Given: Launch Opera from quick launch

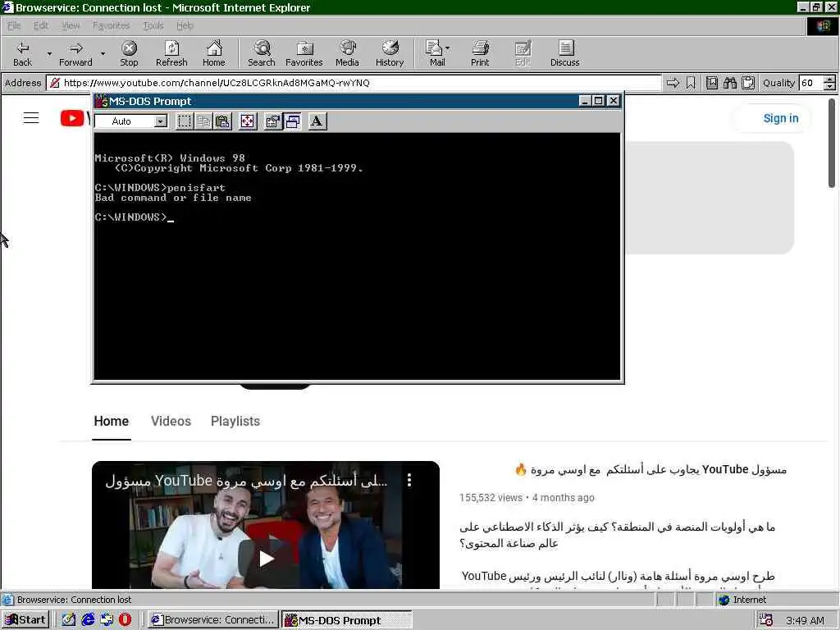Looking at the screenshot, I should click(x=125, y=620).
